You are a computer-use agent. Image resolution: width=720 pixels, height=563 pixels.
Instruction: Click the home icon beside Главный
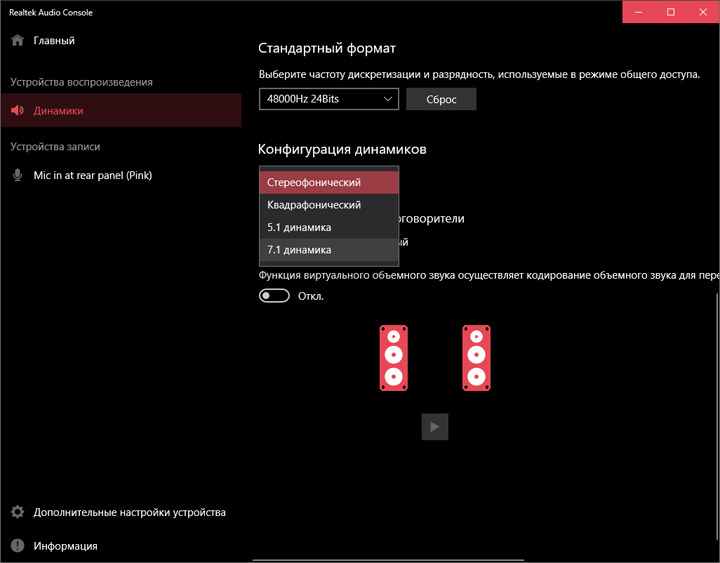click(17, 40)
